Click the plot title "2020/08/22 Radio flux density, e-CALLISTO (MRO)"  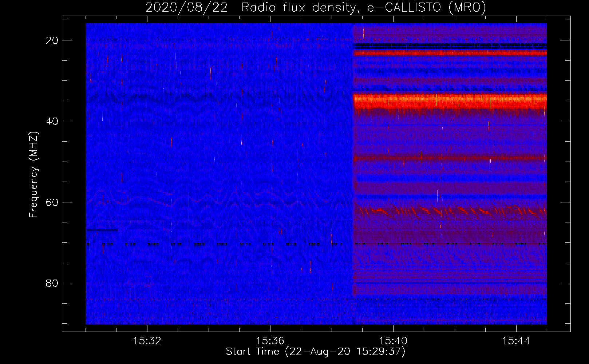point(316,7)
